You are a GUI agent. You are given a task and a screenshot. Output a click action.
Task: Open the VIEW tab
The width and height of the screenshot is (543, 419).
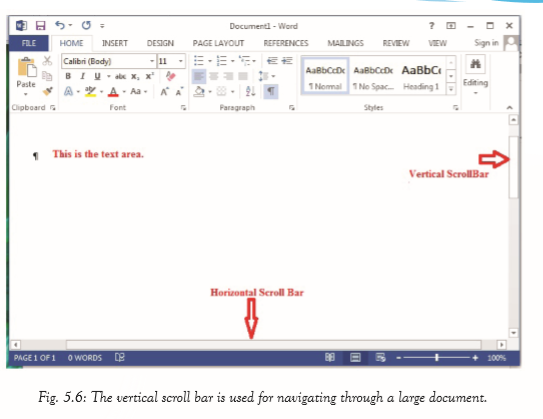point(437,43)
